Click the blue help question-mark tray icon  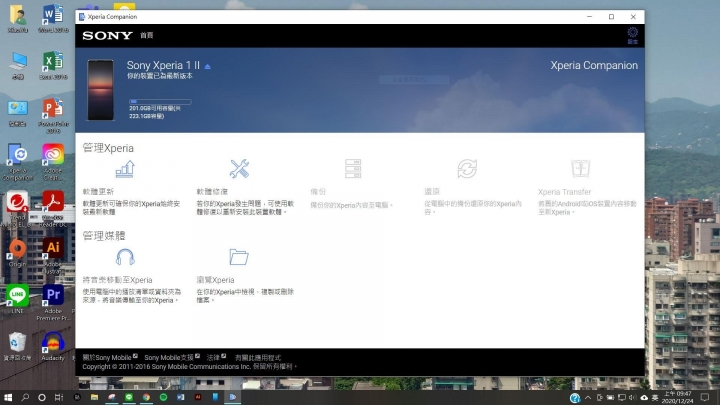(x=575, y=398)
